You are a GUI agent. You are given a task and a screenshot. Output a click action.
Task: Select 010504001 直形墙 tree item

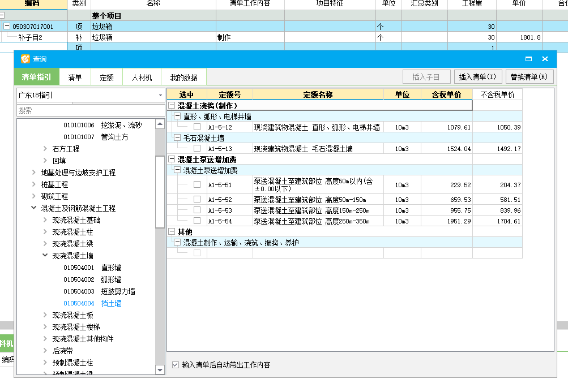tap(92, 268)
